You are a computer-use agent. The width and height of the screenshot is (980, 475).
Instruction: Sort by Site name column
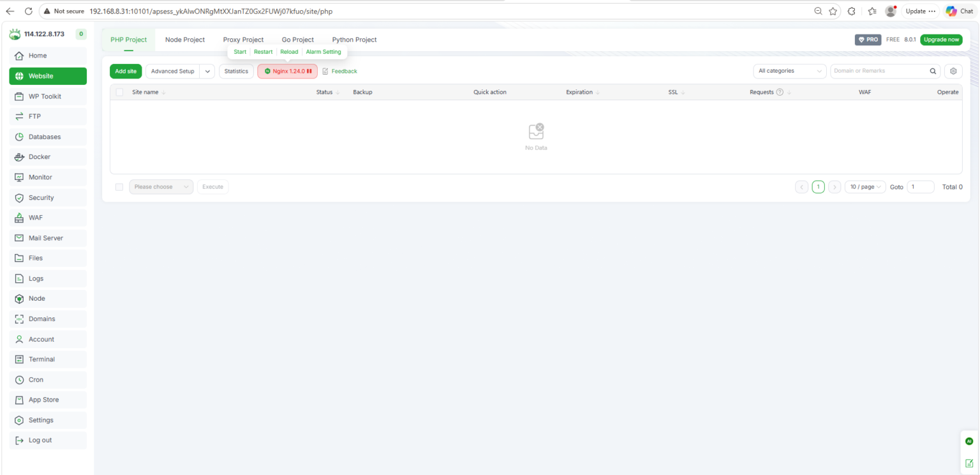(149, 92)
